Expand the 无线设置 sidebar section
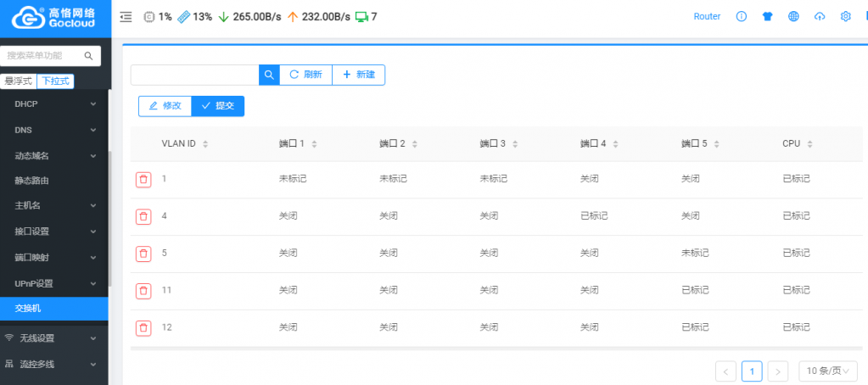 click(54, 338)
